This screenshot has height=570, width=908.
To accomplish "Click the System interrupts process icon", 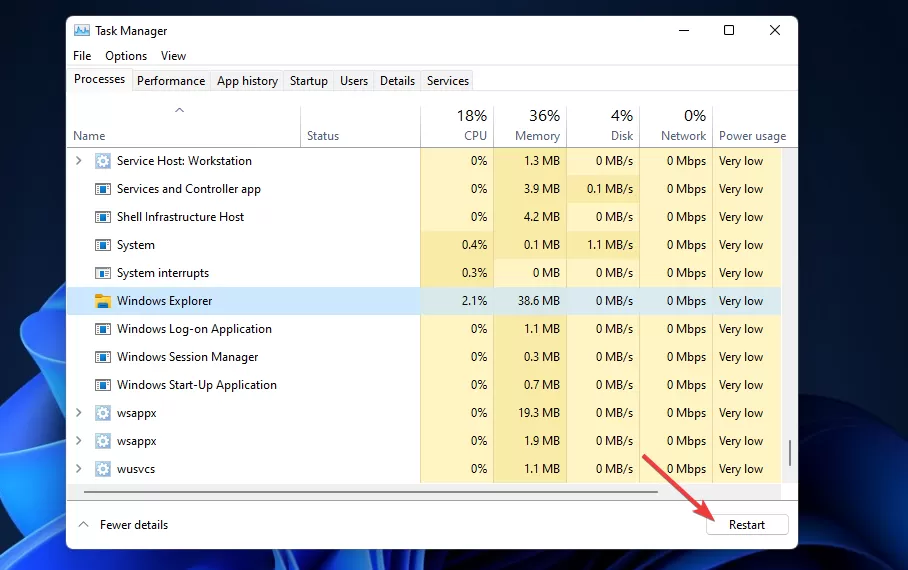I will [x=102, y=273].
